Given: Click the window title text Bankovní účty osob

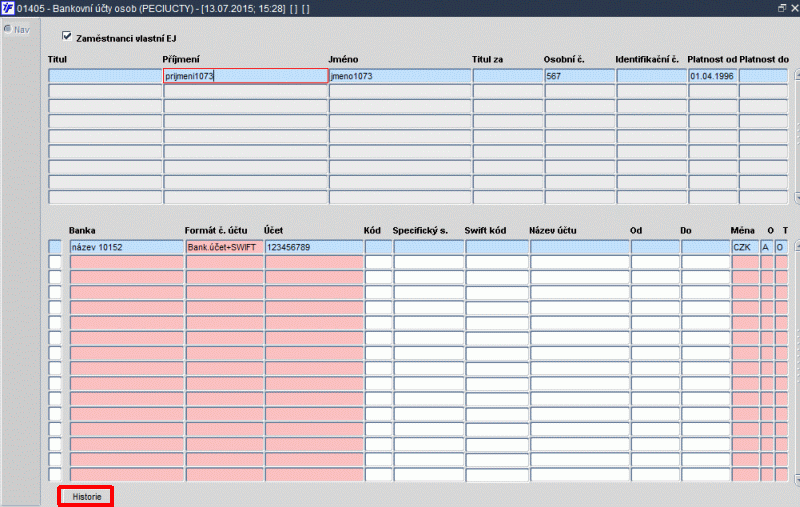Looking at the screenshot, I should point(97,9).
